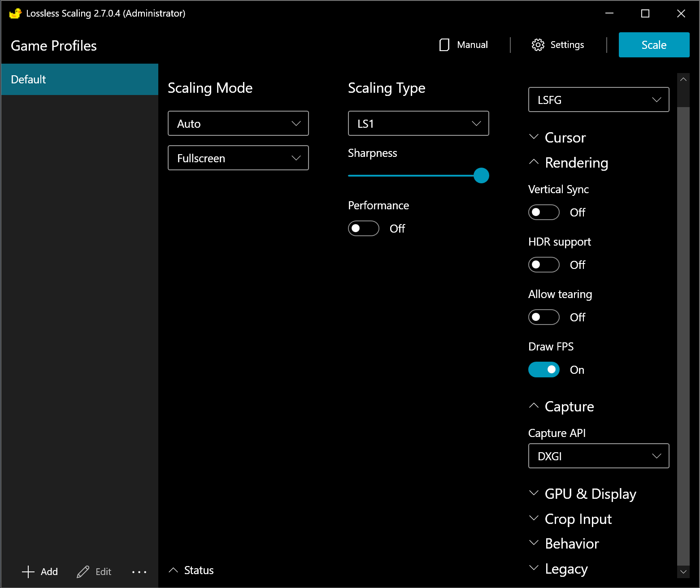The height and width of the screenshot is (588, 700).
Task: Expand the Status panel
Action: pyautogui.click(x=191, y=570)
